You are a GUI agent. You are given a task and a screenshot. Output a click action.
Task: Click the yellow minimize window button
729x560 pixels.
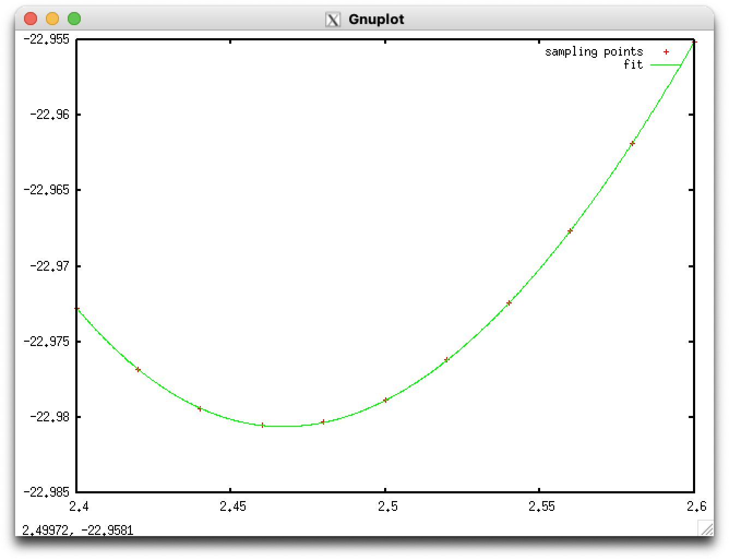click(x=52, y=19)
